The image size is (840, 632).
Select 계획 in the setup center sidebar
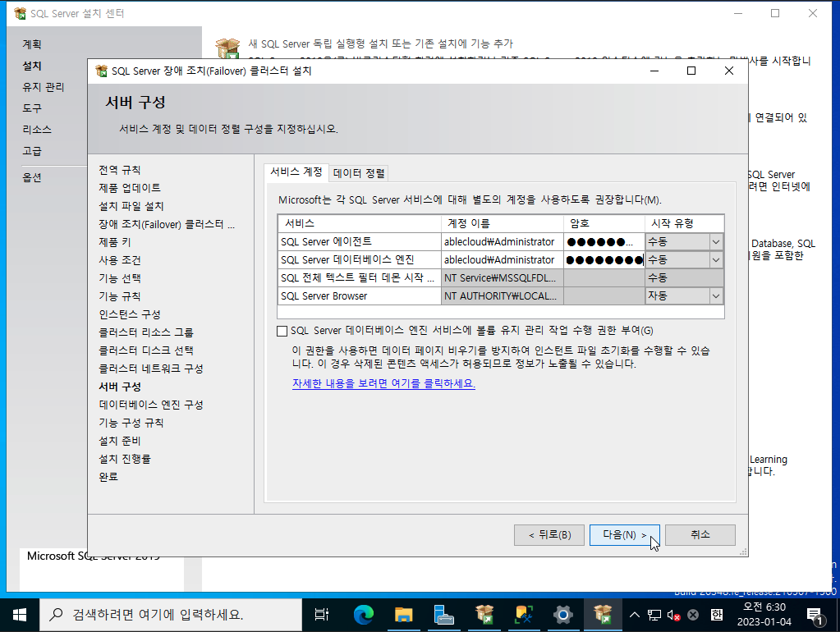click(x=32, y=44)
